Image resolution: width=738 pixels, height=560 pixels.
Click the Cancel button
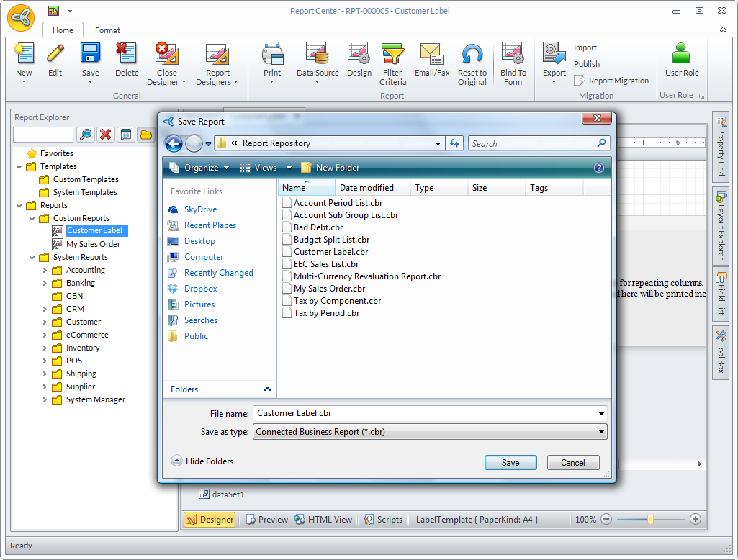click(x=573, y=463)
